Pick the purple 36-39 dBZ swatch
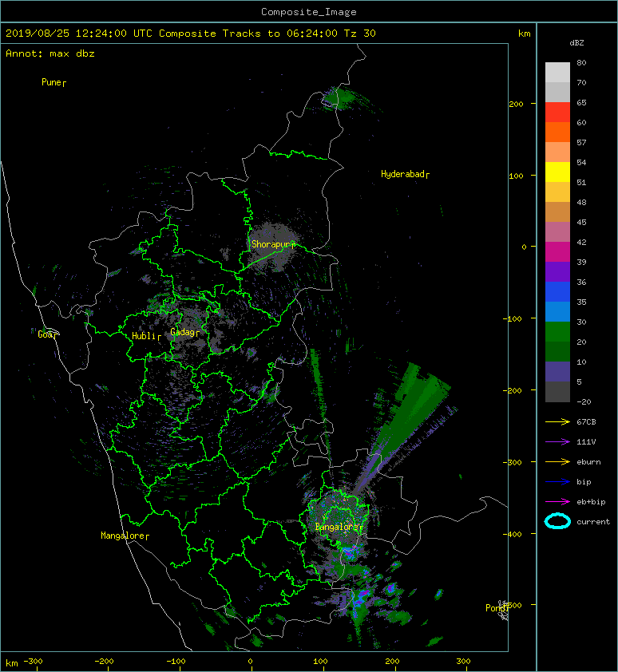 [x=557, y=271]
